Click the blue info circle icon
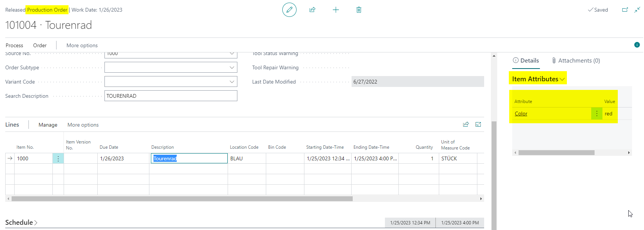 pyautogui.click(x=637, y=45)
